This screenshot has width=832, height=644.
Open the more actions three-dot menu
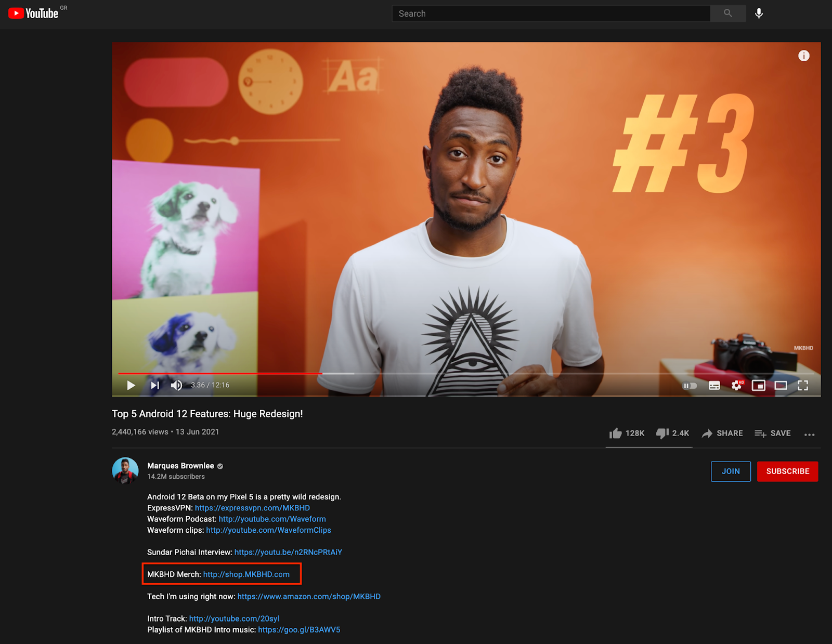coord(810,435)
